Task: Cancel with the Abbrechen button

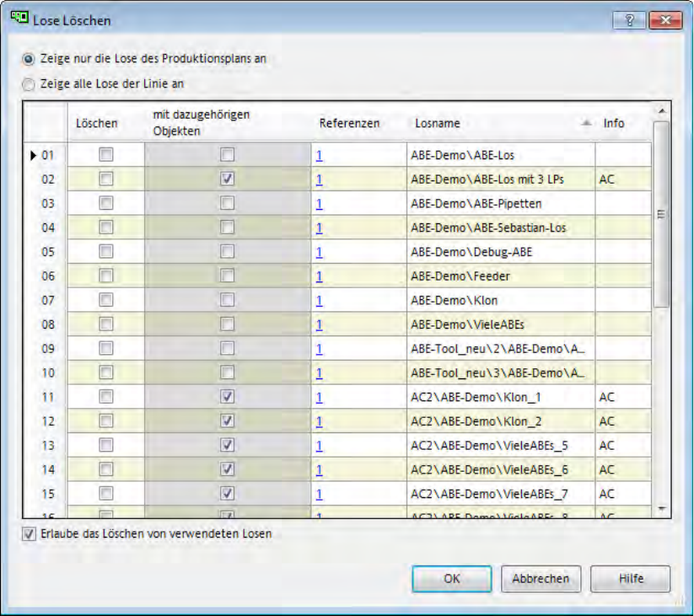Action: tap(541, 578)
